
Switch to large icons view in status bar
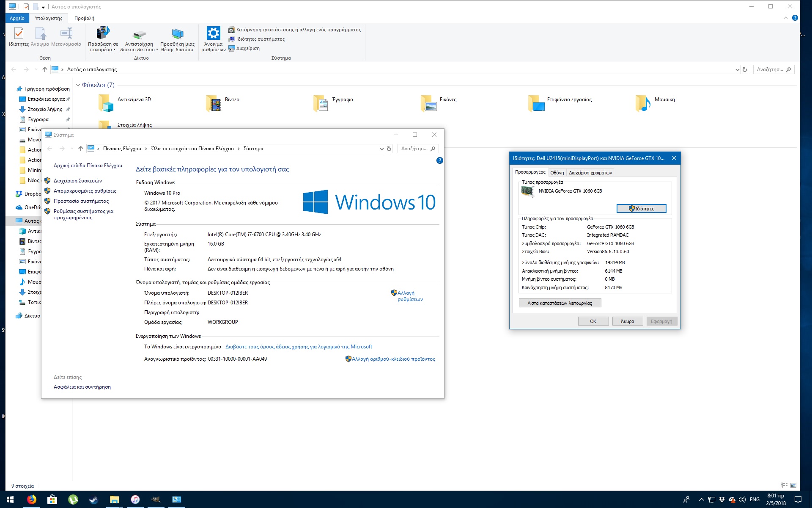point(793,486)
